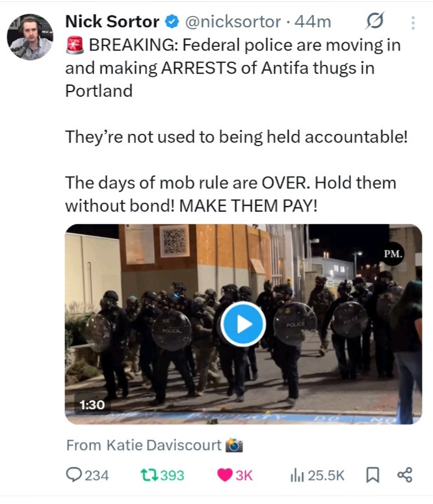Image resolution: width=433 pixels, height=504 pixels.
Task: Click the camera emoji beside Katie Daviscourt
Action: click(x=234, y=446)
